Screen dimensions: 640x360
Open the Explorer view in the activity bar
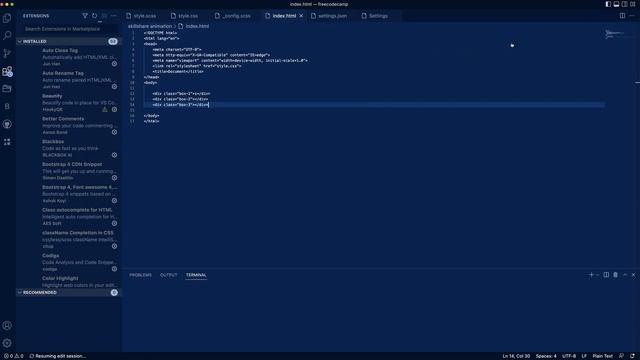[x=7, y=18]
